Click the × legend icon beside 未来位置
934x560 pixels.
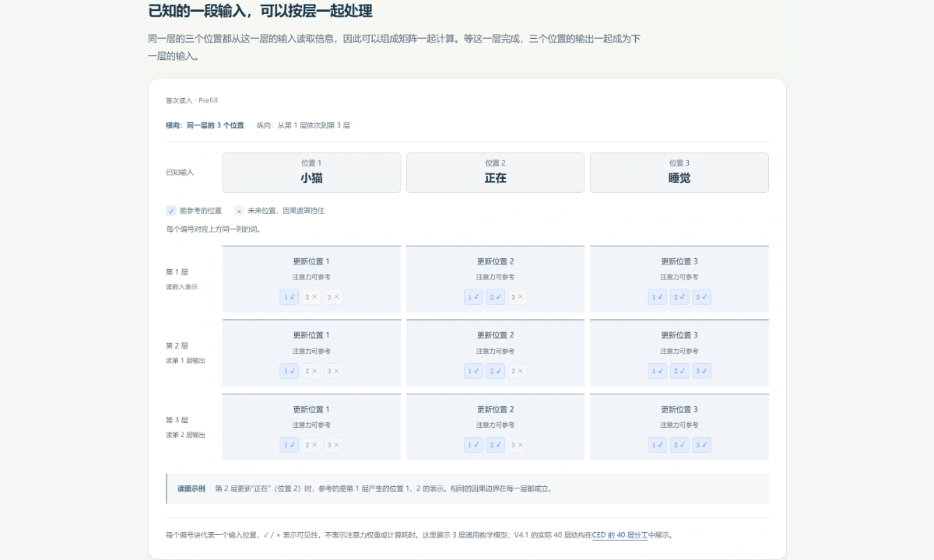click(239, 211)
